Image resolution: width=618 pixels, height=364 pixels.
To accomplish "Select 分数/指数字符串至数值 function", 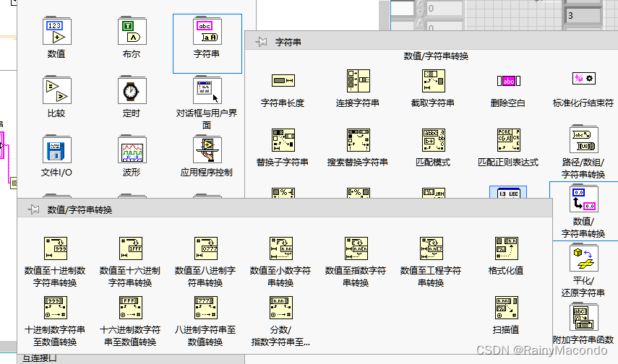I will click(x=281, y=308).
